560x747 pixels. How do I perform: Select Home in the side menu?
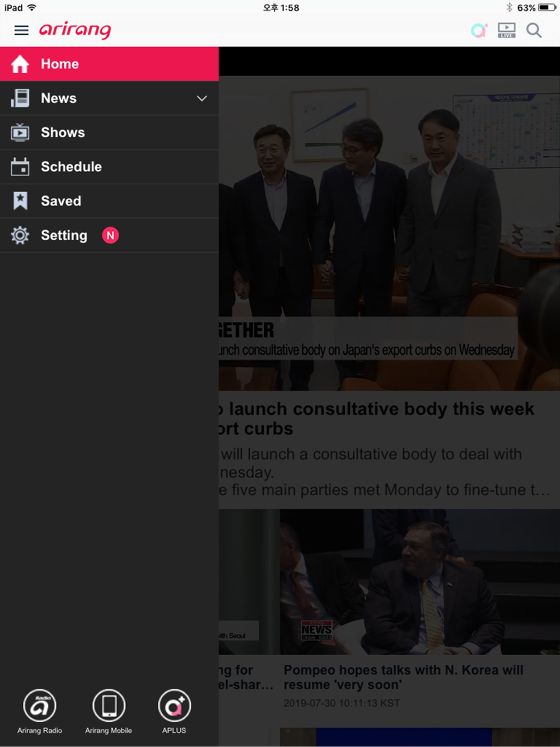tap(109, 64)
